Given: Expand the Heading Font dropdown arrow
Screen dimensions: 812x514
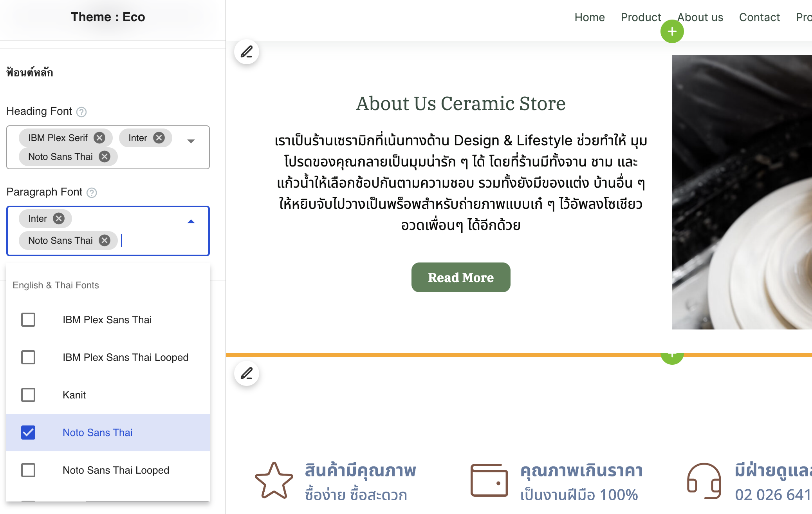Looking at the screenshot, I should coord(191,141).
